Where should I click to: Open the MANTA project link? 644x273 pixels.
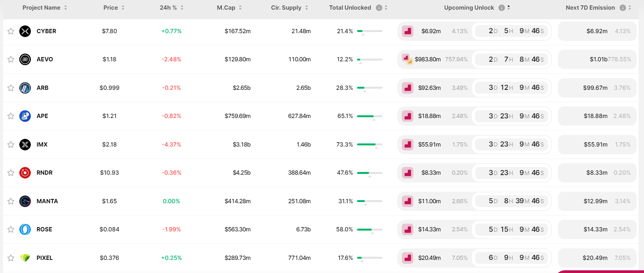pyautogui.click(x=47, y=201)
